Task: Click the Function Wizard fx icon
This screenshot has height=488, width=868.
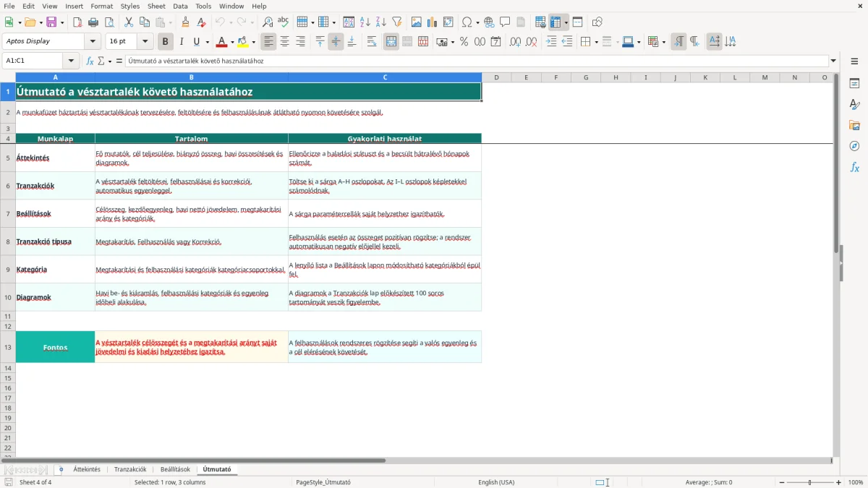Action: [90, 61]
